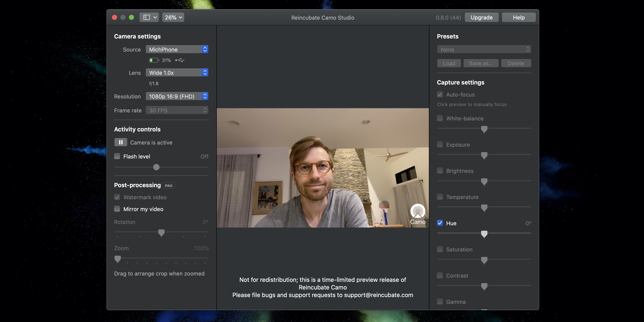Viewport: 644px width, 322px height.
Task: Click the USB connection icon next to battery
Action: coord(179,60)
